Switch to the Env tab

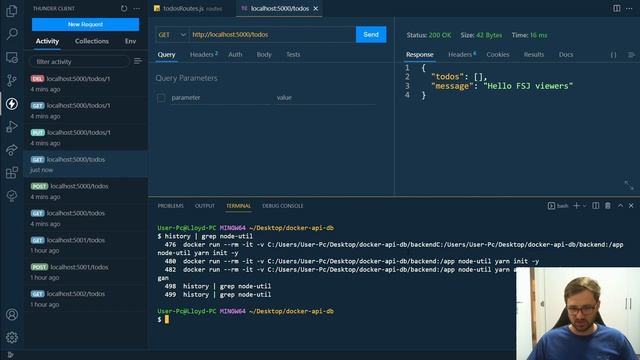131,41
